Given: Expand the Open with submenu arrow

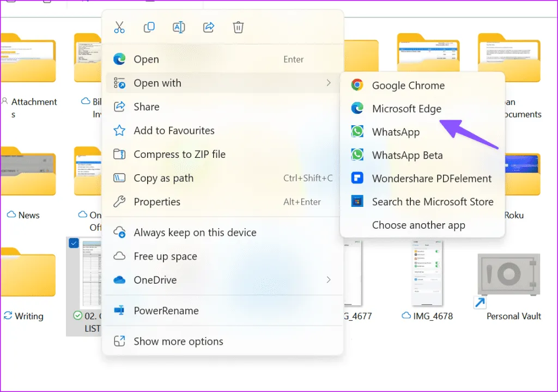Looking at the screenshot, I should (x=328, y=83).
